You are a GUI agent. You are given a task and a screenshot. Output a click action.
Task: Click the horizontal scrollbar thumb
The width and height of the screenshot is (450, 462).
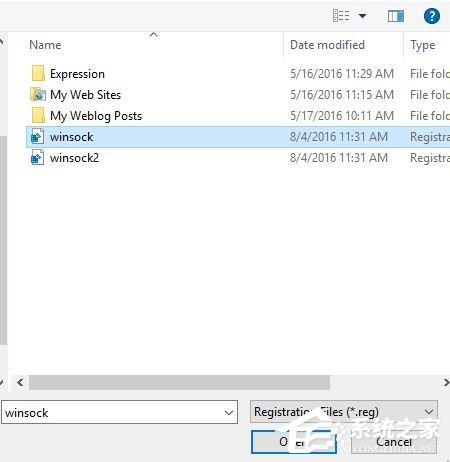pos(179,382)
